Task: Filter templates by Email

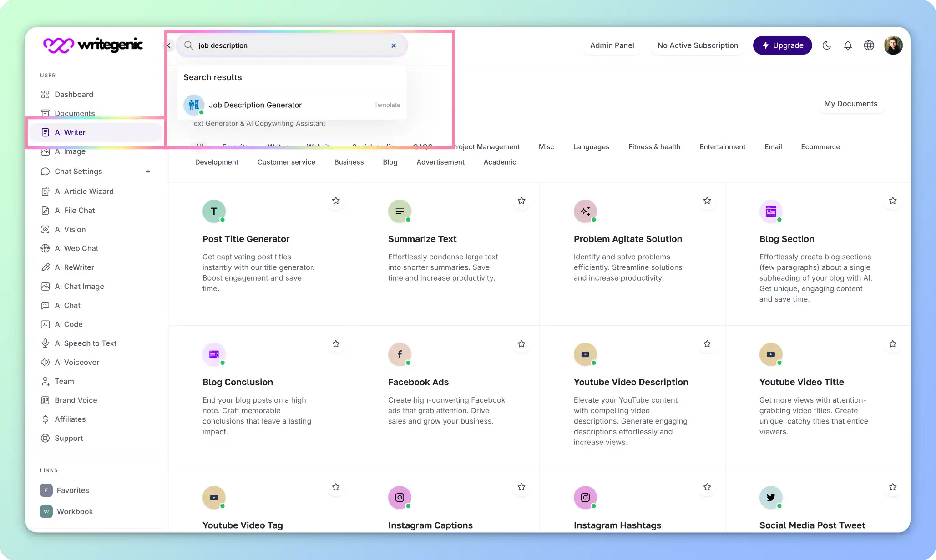Action: click(x=773, y=147)
